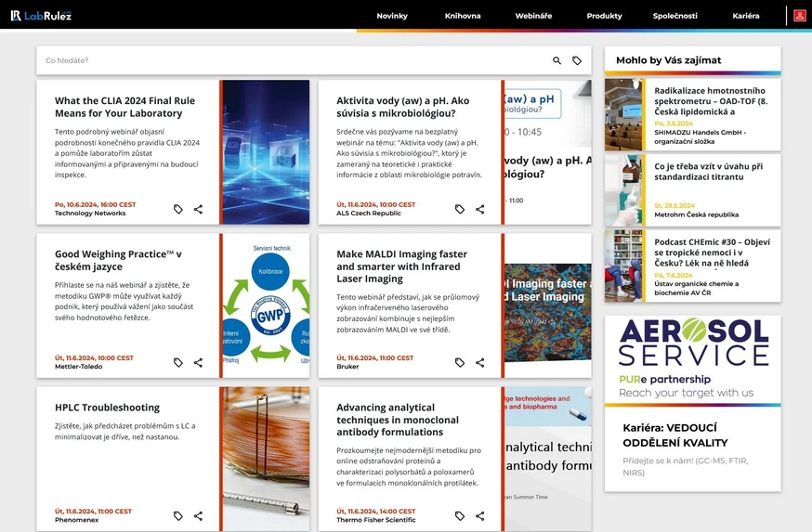
Task: Open 'Make MALDI Imaging faster' title
Action: click(402, 266)
